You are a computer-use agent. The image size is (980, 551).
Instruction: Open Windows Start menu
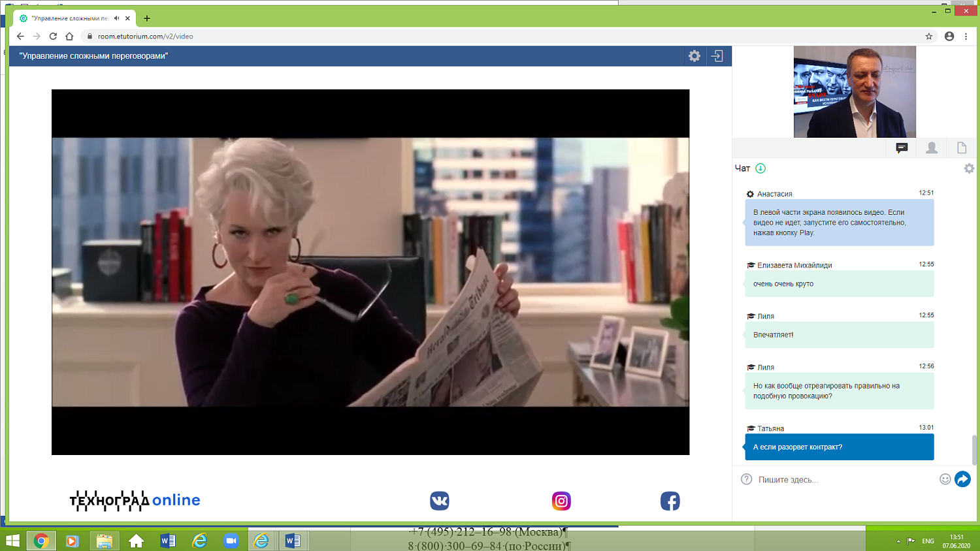click(x=12, y=541)
